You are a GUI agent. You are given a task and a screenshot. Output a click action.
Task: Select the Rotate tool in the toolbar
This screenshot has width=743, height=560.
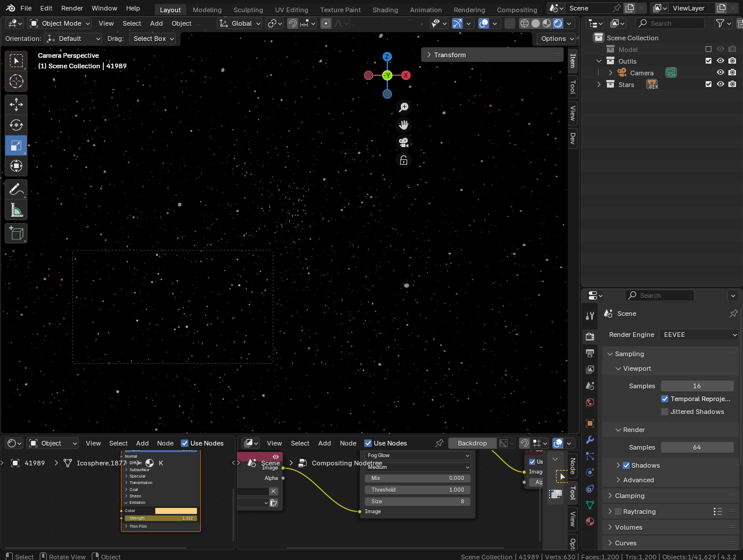(x=16, y=124)
